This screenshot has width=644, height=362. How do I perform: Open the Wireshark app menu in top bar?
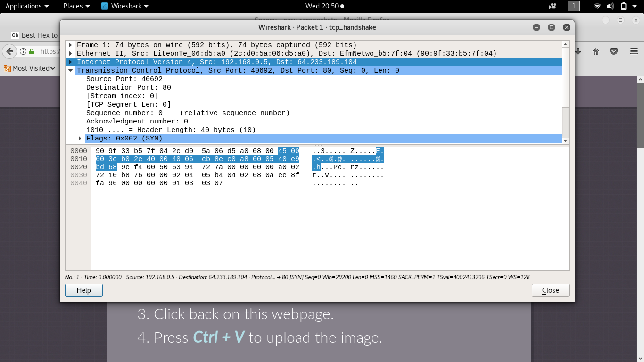coord(125,6)
